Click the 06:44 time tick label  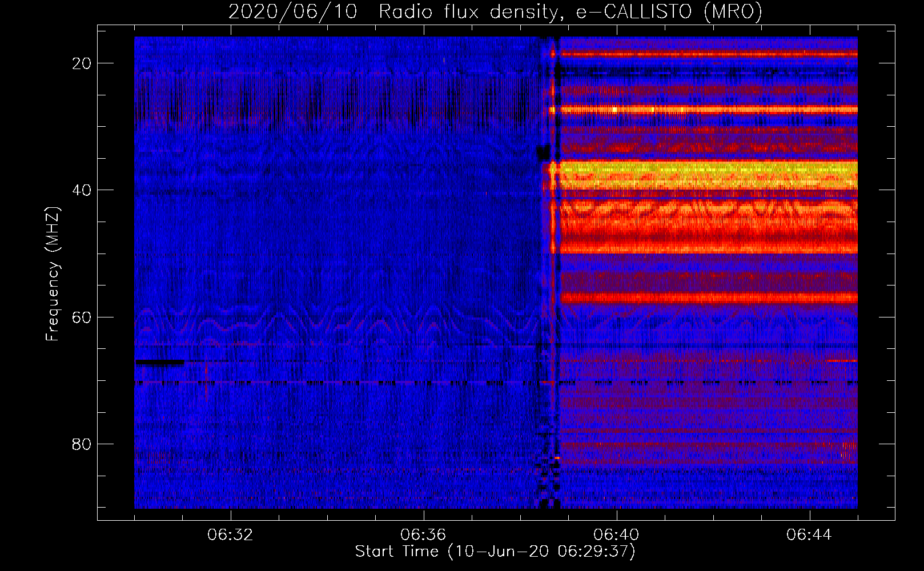coord(810,535)
